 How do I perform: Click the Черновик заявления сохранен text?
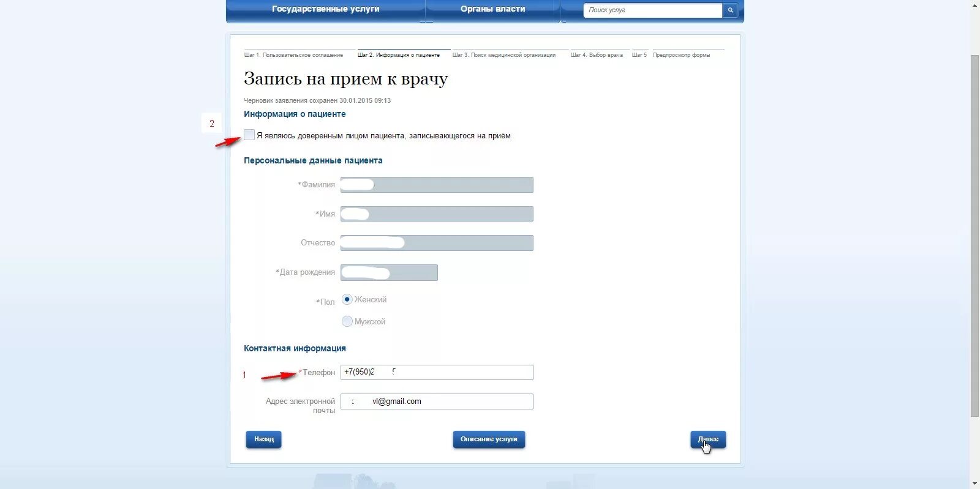click(317, 100)
